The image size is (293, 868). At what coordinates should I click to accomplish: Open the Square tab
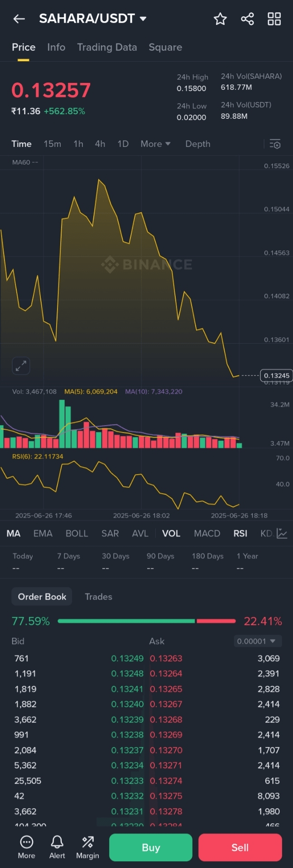point(165,47)
